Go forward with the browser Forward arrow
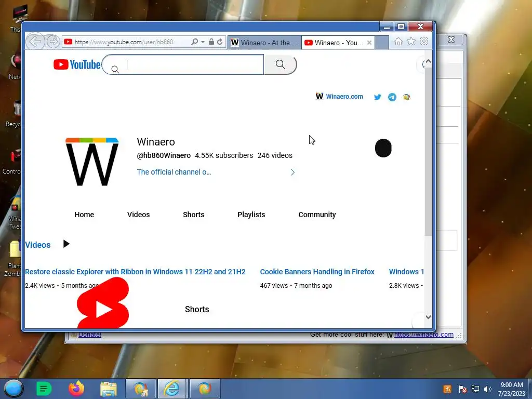 53,42
